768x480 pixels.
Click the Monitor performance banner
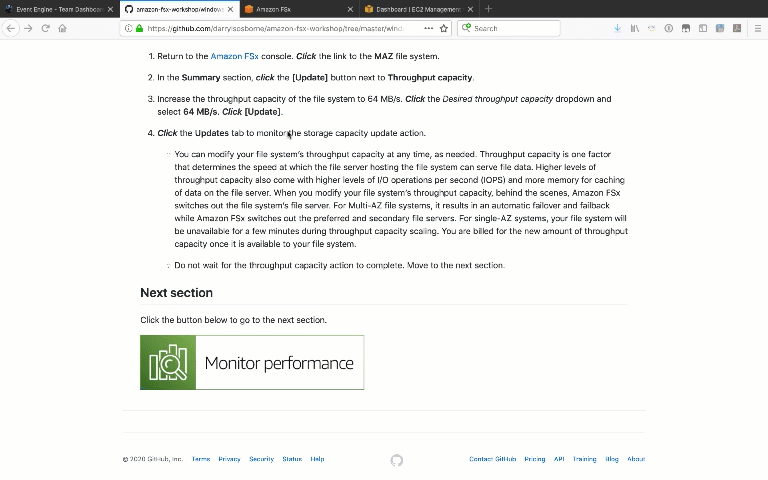point(252,362)
